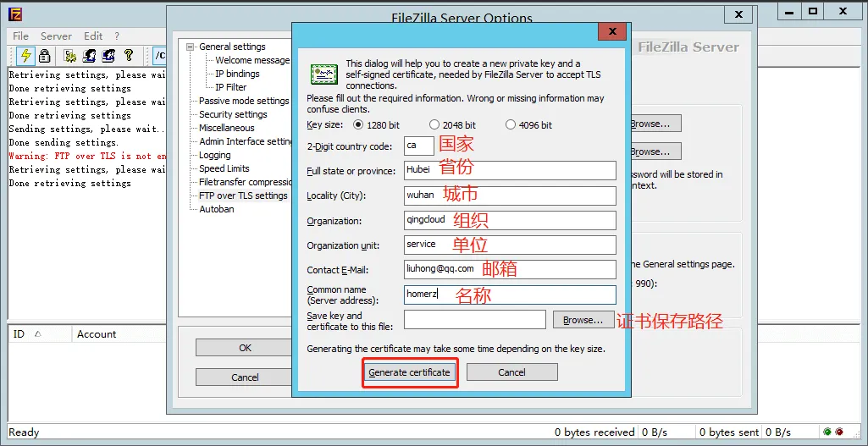Click OK in the FileZilla Server Options window
Image resolution: width=868 pixels, height=446 pixels.
245,348
